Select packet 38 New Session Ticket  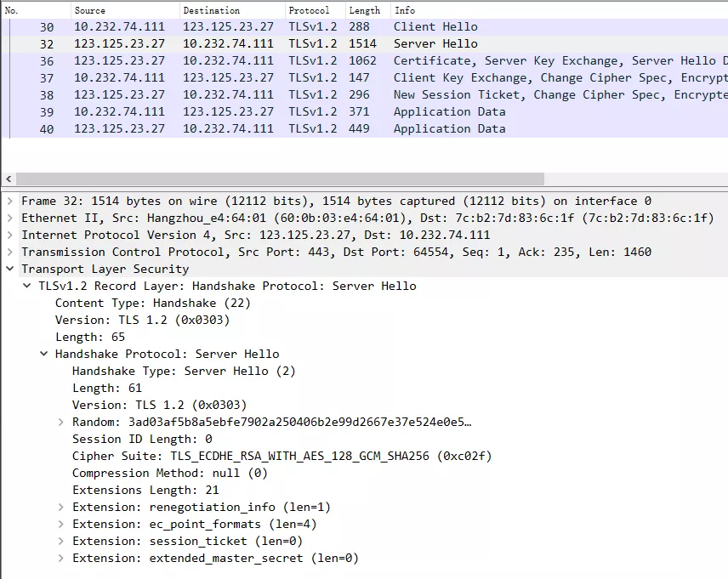point(365,94)
